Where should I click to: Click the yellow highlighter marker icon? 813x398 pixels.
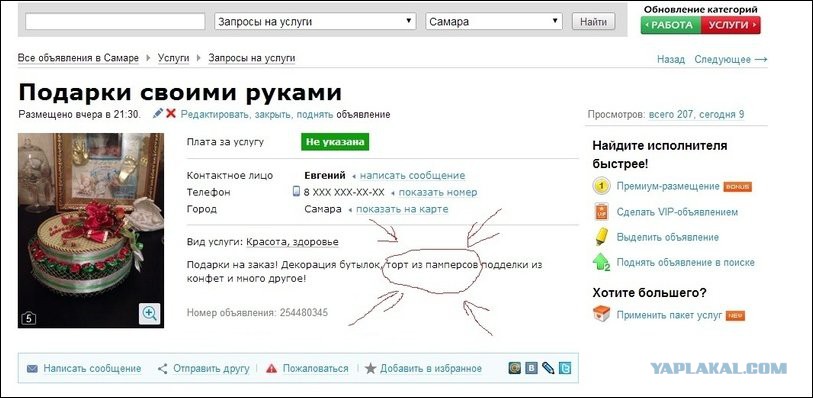(x=601, y=237)
